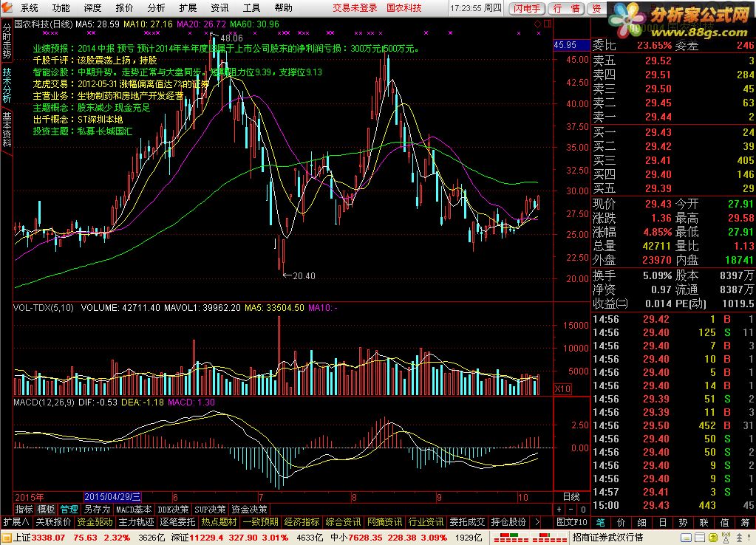This screenshot has height=545, width=756.
Task: Switch to the 分时走势 side tab
Action: pyautogui.click(x=6, y=41)
